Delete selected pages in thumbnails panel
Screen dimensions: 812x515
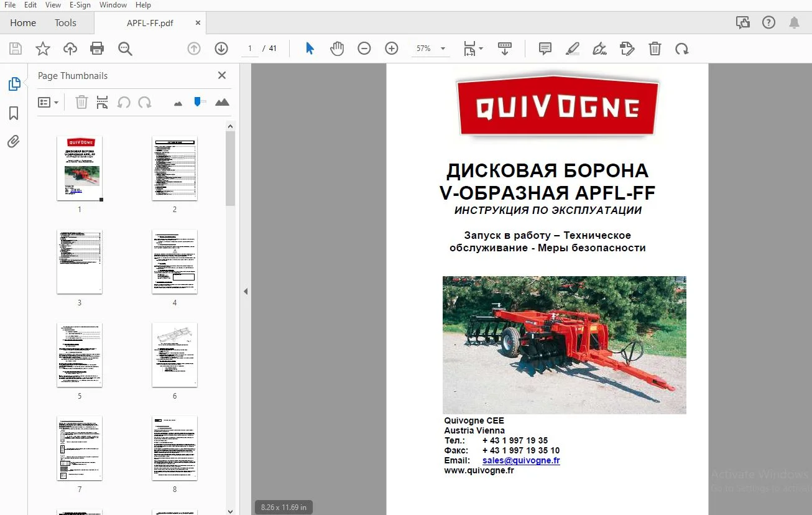coord(81,102)
